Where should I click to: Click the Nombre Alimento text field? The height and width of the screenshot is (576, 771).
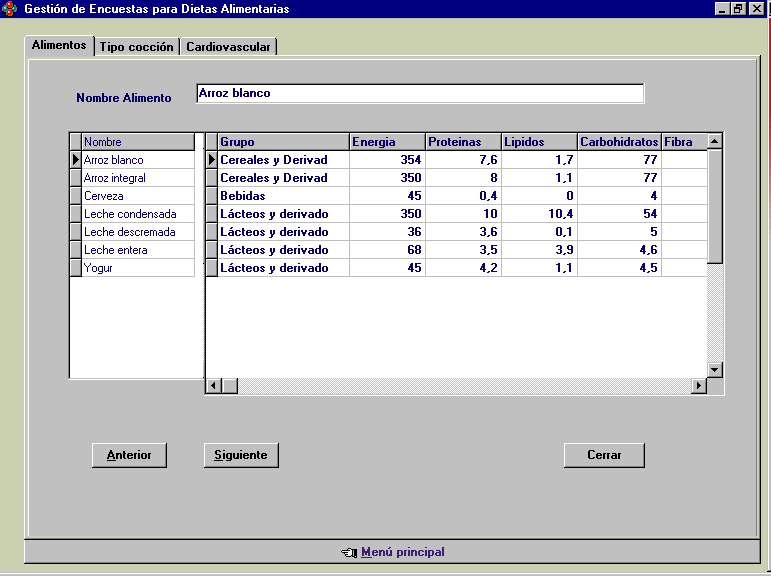click(420, 93)
